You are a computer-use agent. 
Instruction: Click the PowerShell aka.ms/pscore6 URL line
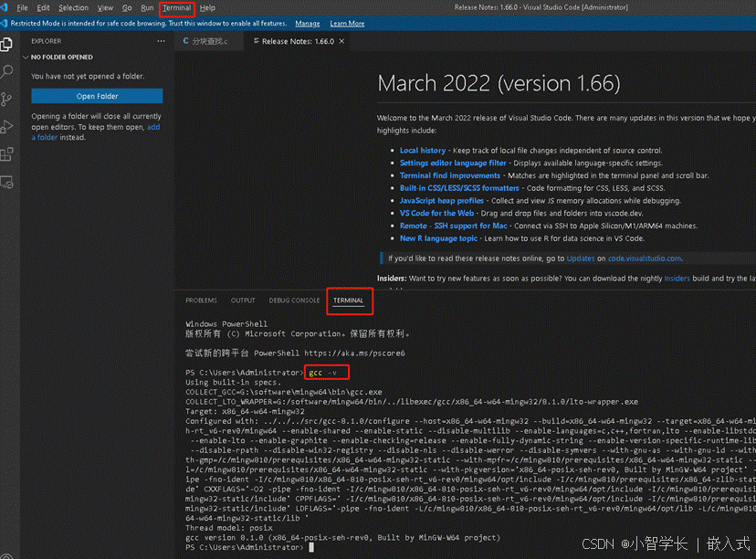[295, 353]
